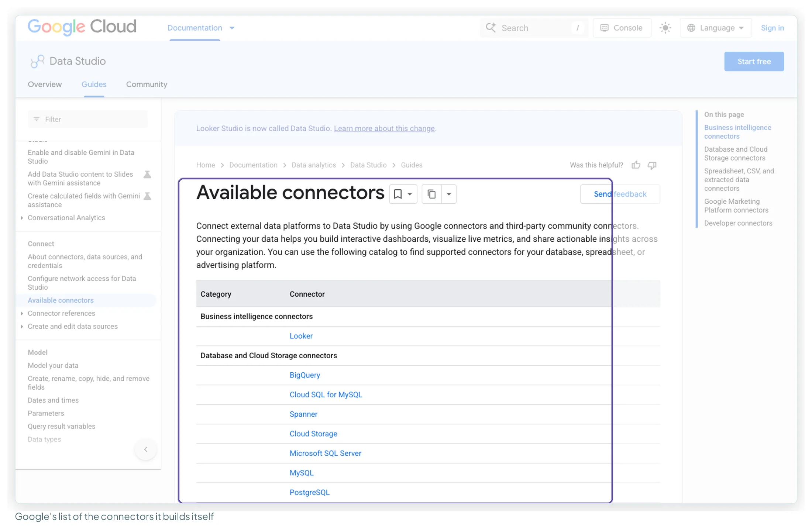Open the Looker connector link

[301, 336]
